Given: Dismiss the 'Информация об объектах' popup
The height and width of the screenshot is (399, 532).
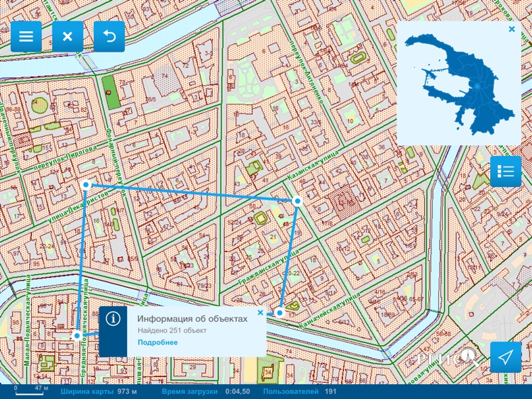Looking at the screenshot, I should point(260,313).
